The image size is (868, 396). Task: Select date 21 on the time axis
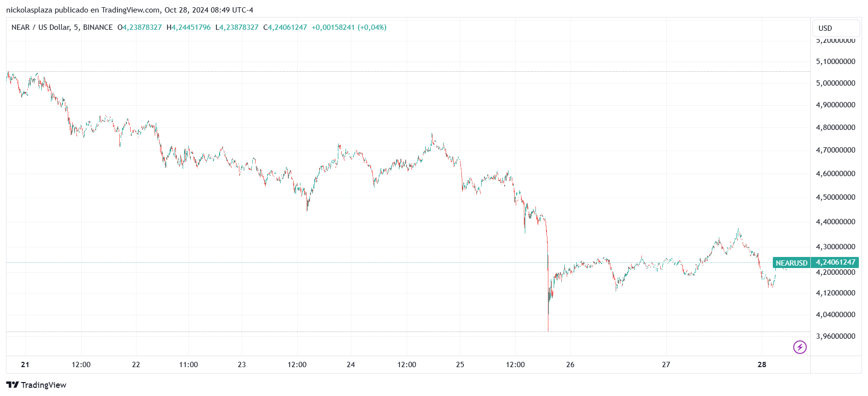[x=25, y=365]
